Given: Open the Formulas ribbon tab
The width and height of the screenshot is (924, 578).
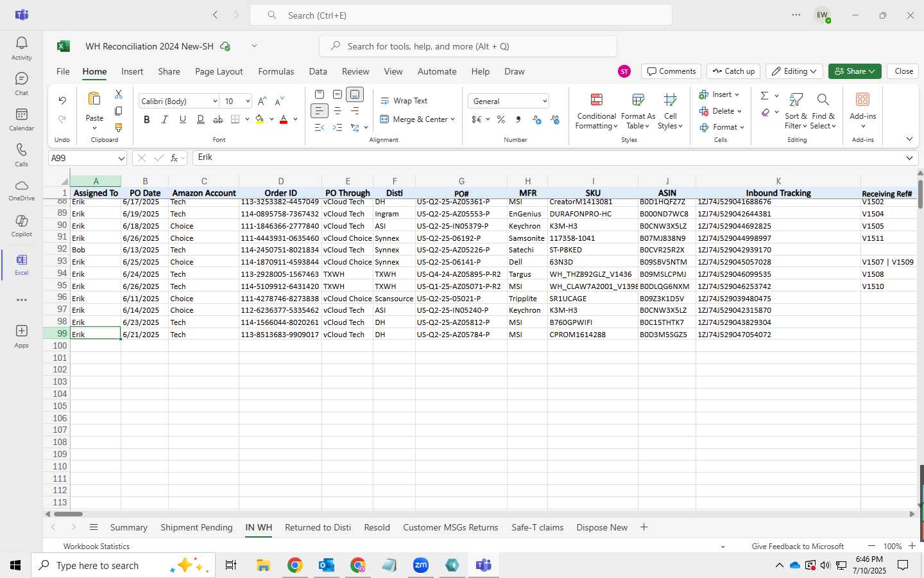Looking at the screenshot, I should 276,71.
